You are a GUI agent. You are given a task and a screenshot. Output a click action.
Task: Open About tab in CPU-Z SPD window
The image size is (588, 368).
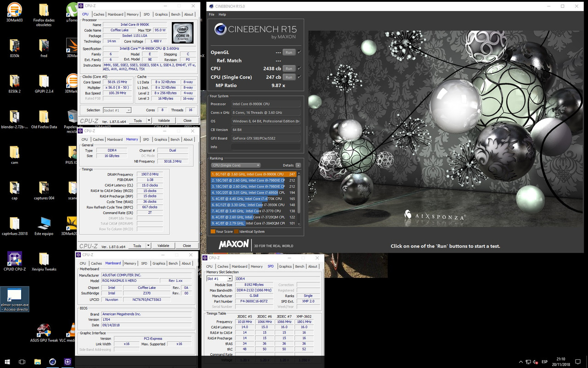point(312,266)
